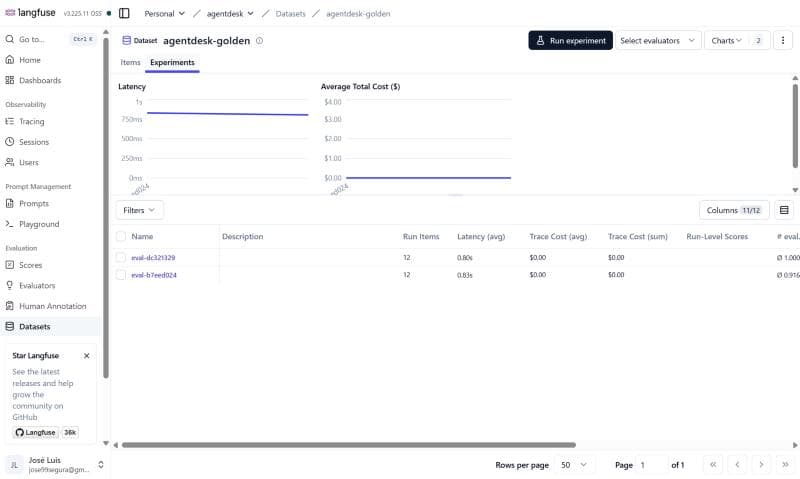Open Users page

point(29,162)
